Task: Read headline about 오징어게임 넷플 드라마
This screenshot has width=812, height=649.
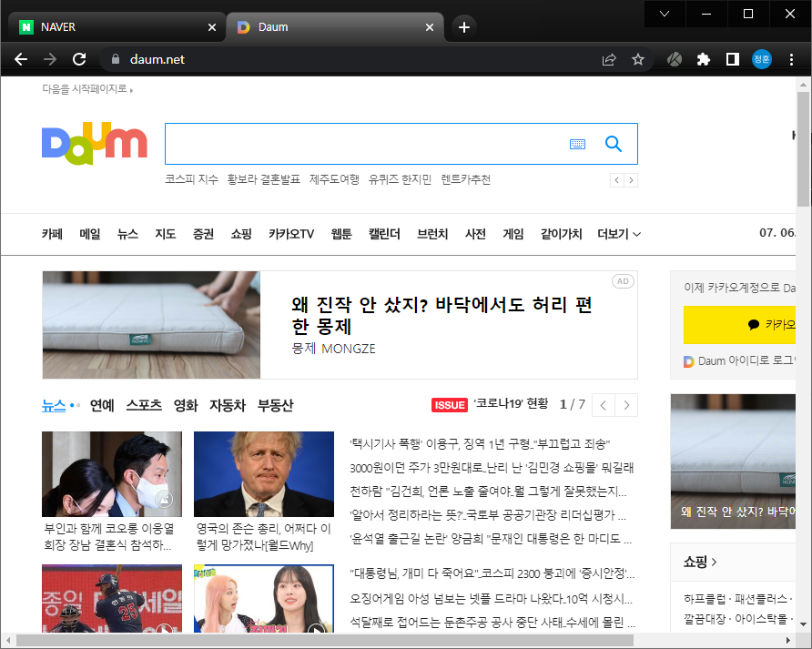Action: (x=491, y=599)
